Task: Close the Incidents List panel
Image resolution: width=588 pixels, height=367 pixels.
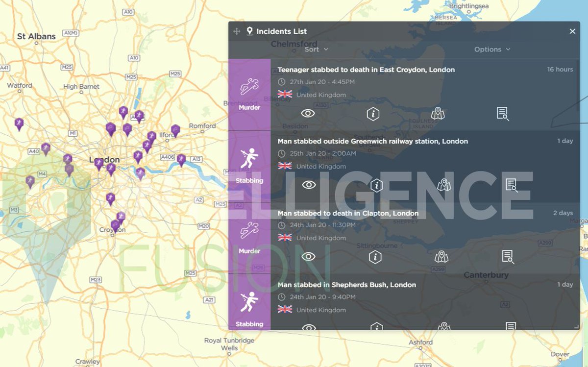Action: coord(572,31)
